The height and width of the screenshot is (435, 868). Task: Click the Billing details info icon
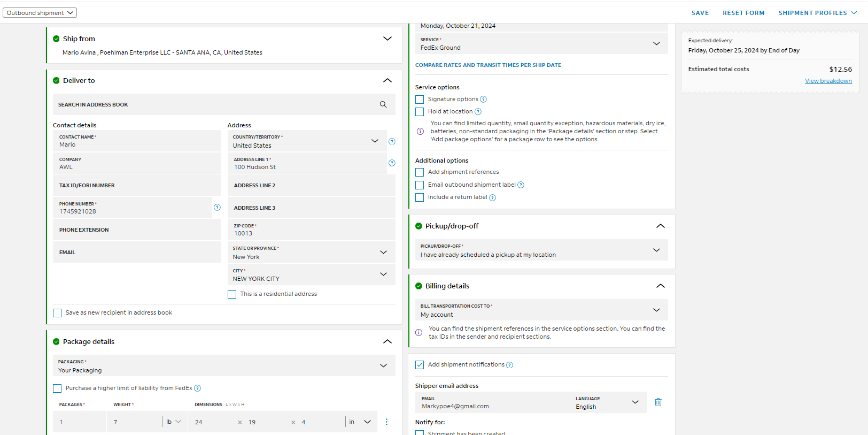click(x=418, y=332)
